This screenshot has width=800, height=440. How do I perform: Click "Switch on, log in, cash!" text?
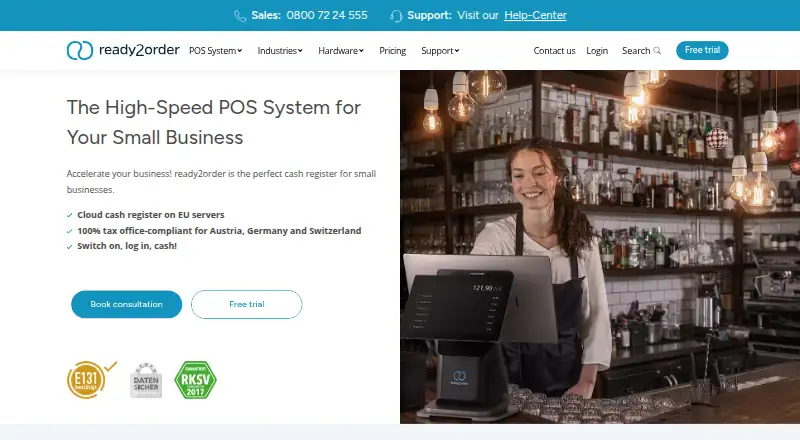click(127, 246)
